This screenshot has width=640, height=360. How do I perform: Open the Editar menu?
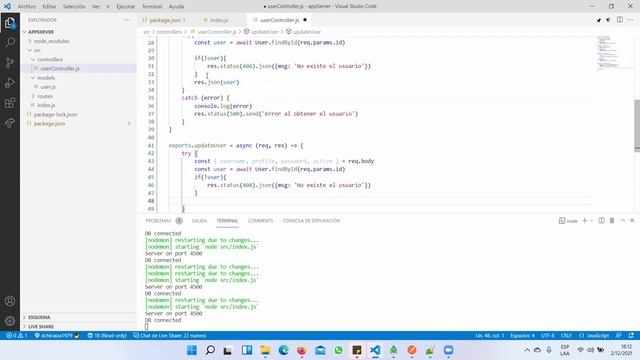pos(49,7)
